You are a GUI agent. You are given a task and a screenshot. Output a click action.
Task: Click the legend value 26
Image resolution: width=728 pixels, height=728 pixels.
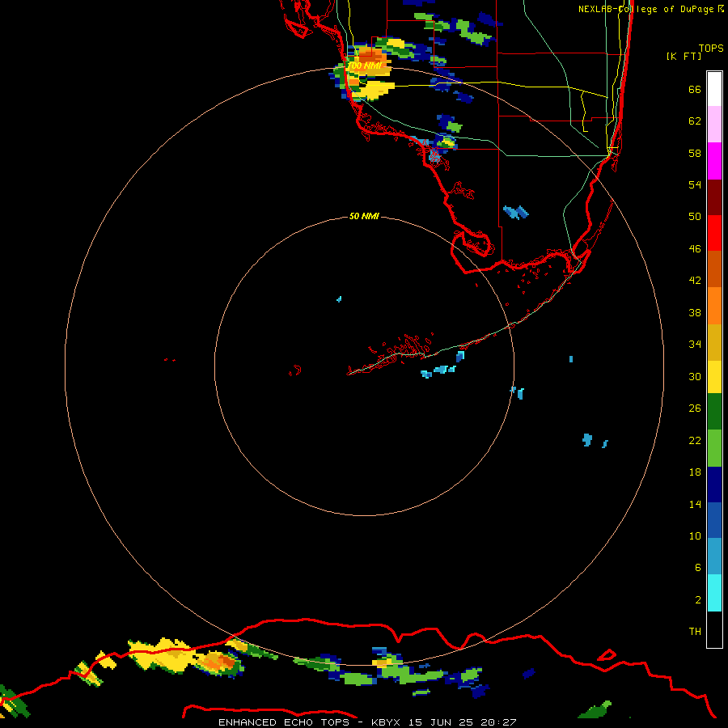pyautogui.click(x=695, y=408)
